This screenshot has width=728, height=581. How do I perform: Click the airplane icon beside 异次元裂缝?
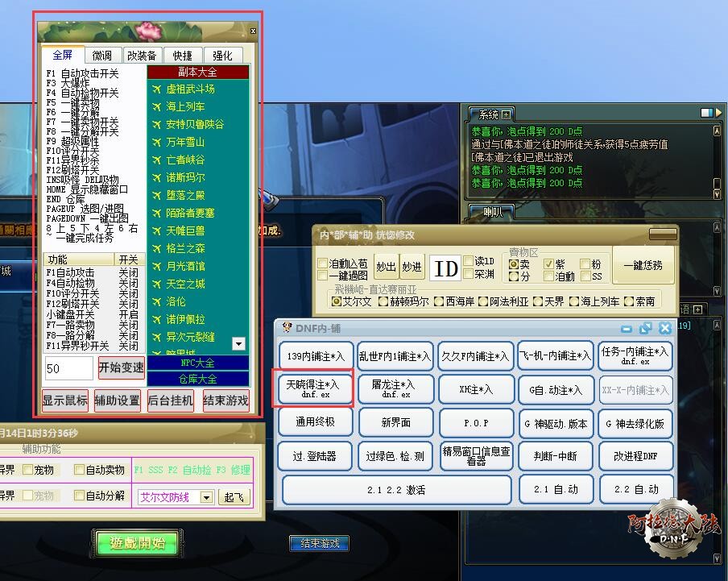click(156, 337)
